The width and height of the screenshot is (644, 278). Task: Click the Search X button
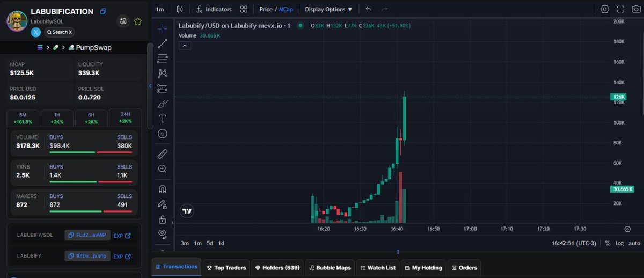pos(59,32)
